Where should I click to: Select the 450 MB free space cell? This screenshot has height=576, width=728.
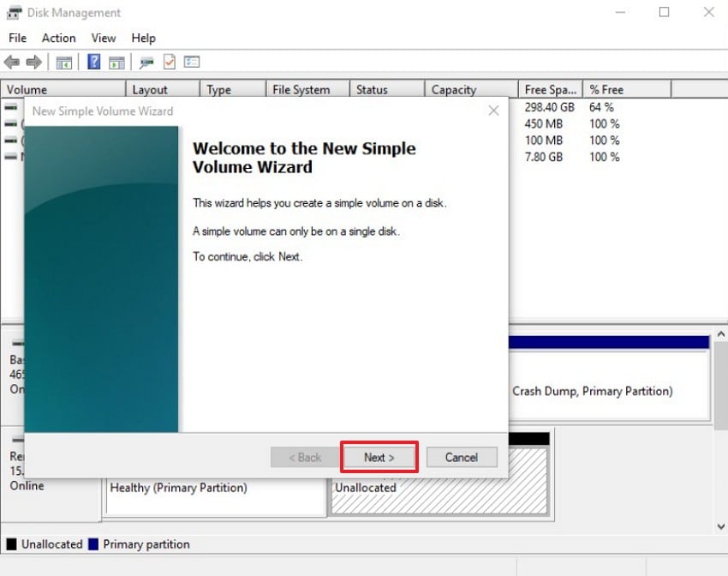click(x=544, y=124)
